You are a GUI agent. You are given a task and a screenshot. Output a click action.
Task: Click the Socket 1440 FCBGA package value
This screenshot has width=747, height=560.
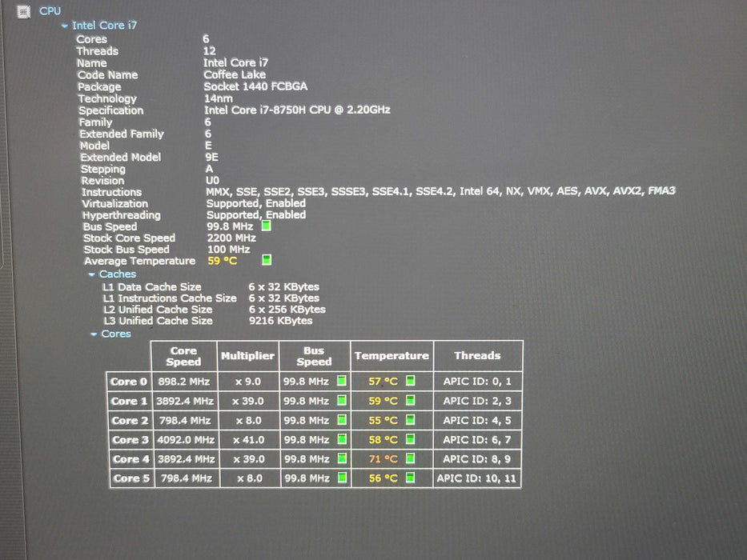point(256,86)
